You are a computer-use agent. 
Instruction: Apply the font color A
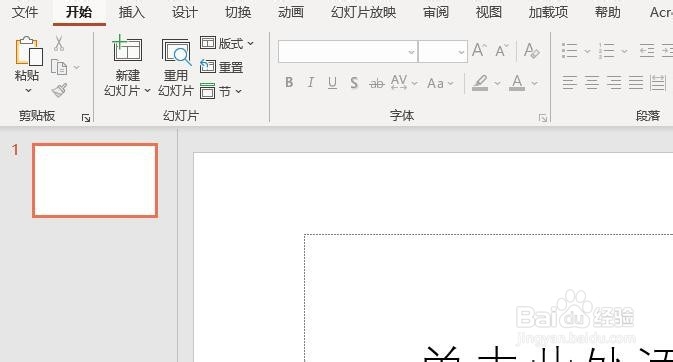(517, 82)
